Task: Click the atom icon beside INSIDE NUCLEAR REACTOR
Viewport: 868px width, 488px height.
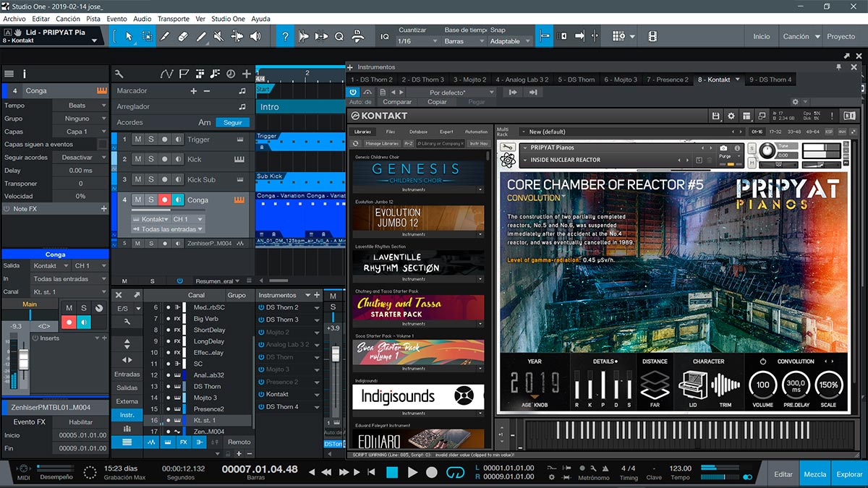Action: (507, 160)
